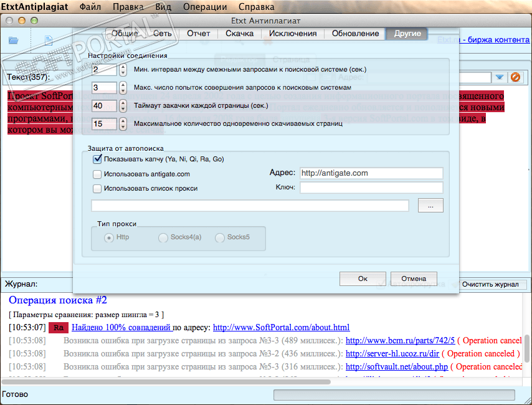The image size is (532, 405).
Task: Confirm settings with Ок button
Action: [363, 279]
